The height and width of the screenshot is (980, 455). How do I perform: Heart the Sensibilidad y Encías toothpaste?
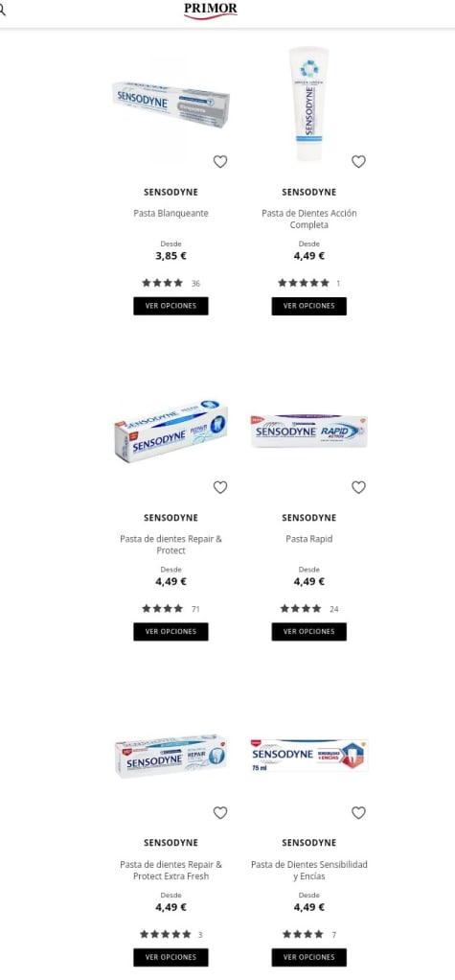click(358, 813)
